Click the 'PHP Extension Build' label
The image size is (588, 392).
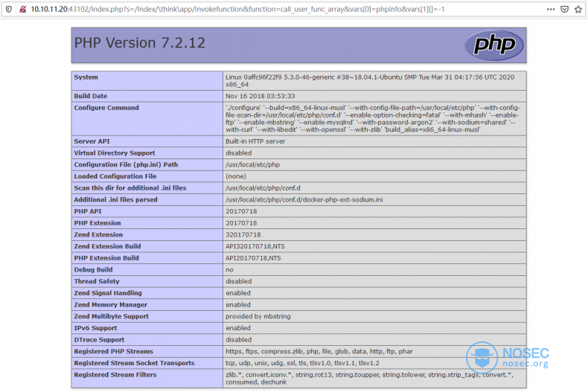click(x=106, y=258)
